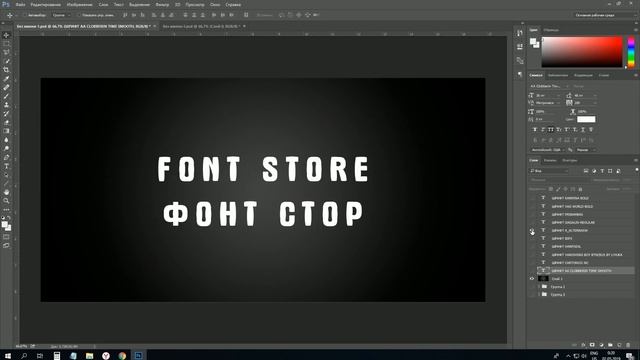This screenshot has width=640, height=360.
Task: Show the Группа 3 visibility
Action: coord(532,295)
